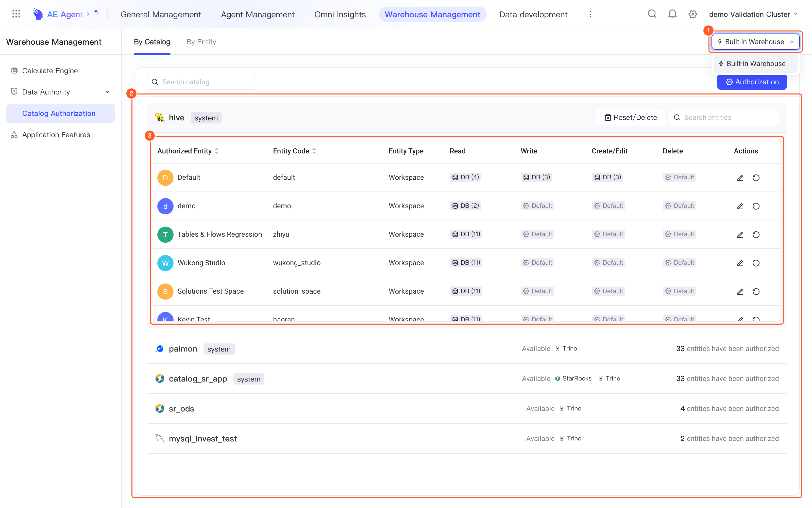Open the app grid launcher icon
The image size is (812, 508).
click(16, 14)
